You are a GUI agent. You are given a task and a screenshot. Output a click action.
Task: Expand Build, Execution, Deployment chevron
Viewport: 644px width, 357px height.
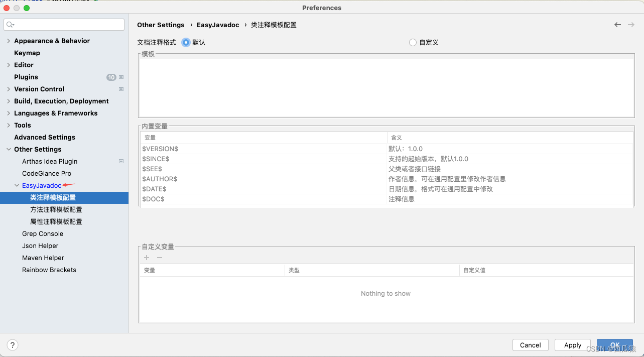(9, 101)
